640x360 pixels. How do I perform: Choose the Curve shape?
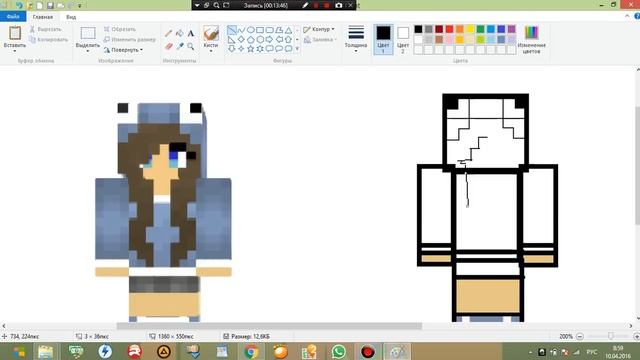[241, 30]
